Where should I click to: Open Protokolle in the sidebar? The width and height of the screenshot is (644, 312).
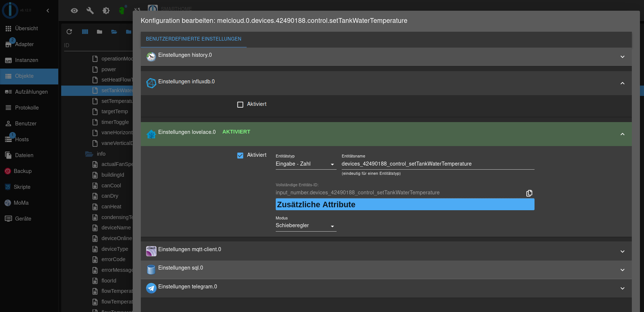point(27,108)
